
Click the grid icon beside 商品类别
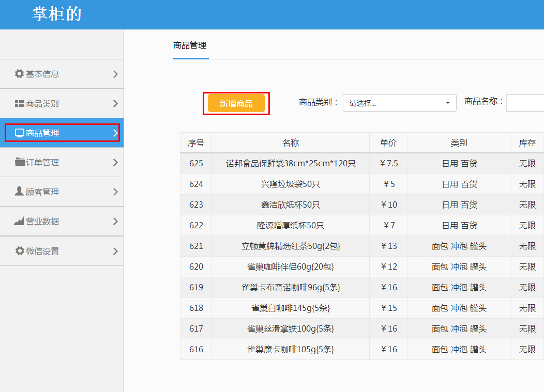click(20, 104)
